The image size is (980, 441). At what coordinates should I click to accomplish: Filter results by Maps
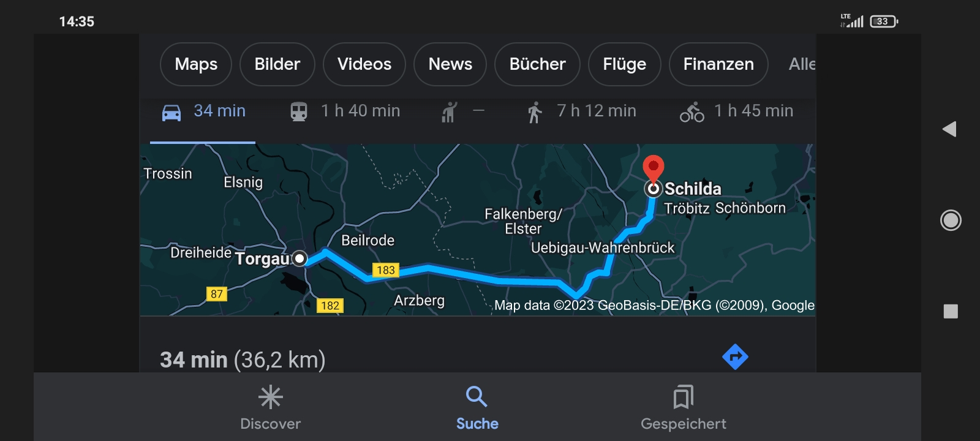pos(196,64)
